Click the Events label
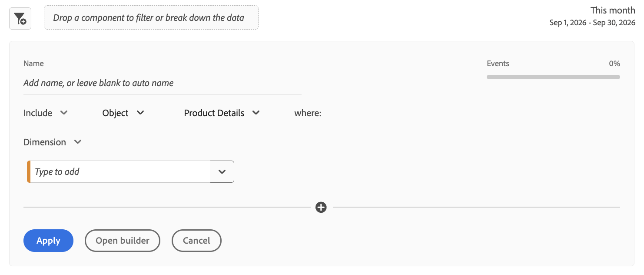 (498, 64)
